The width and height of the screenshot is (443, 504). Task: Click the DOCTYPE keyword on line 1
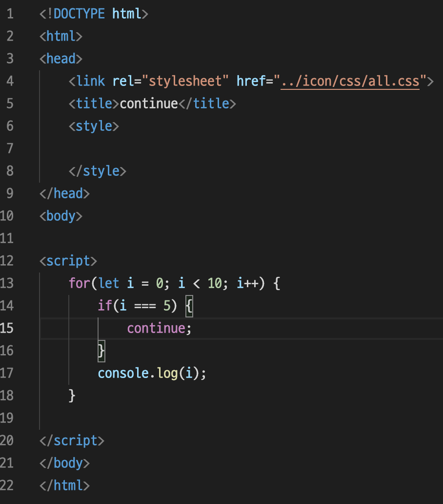pos(79,14)
